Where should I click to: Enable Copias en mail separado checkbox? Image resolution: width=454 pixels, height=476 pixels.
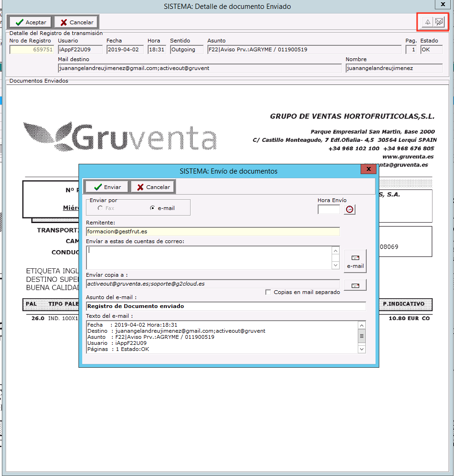click(268, 293)
